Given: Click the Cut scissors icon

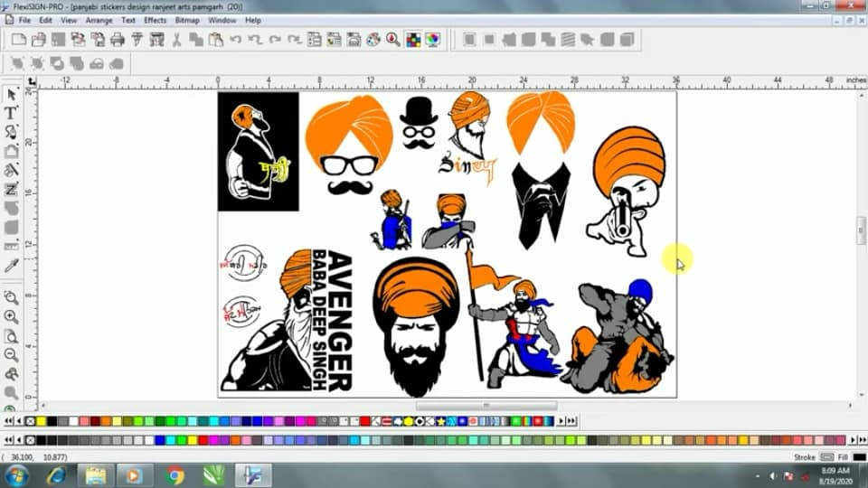Looking at the screenshot, I should click(176, 39).
